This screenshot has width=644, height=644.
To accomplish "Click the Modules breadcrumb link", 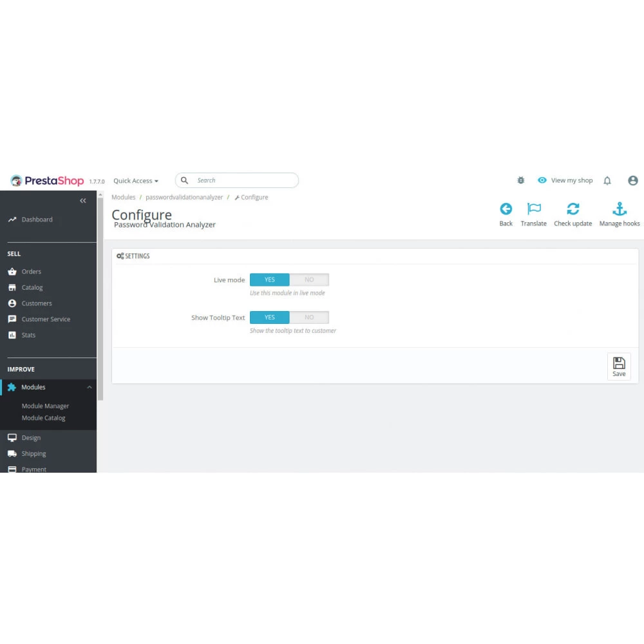I will click(x=123, y=198).
